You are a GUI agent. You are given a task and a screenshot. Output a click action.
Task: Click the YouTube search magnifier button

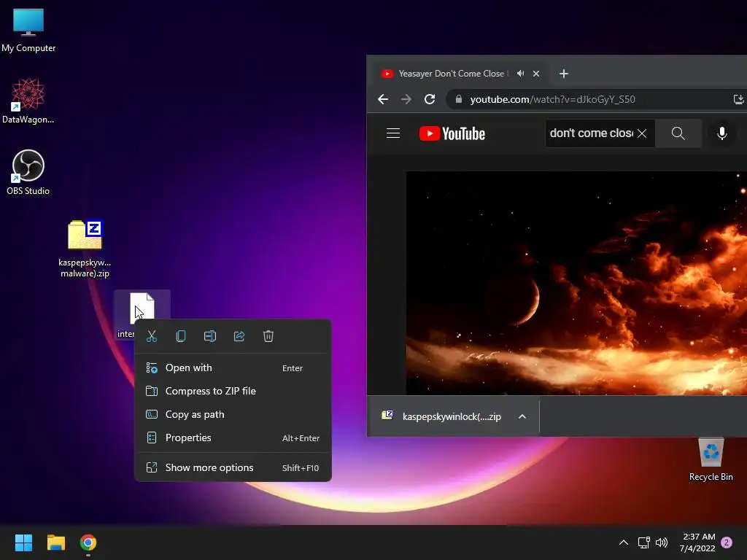coord(678,133)
